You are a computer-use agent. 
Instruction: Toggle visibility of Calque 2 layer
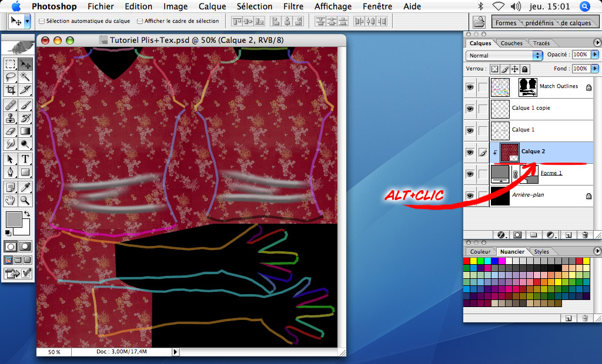470,152
